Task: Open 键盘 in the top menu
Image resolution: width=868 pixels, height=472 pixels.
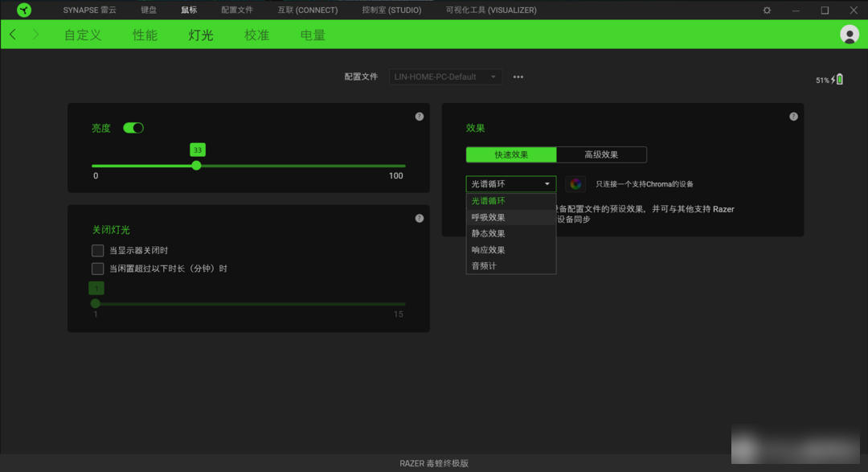Action: point(149,10)
